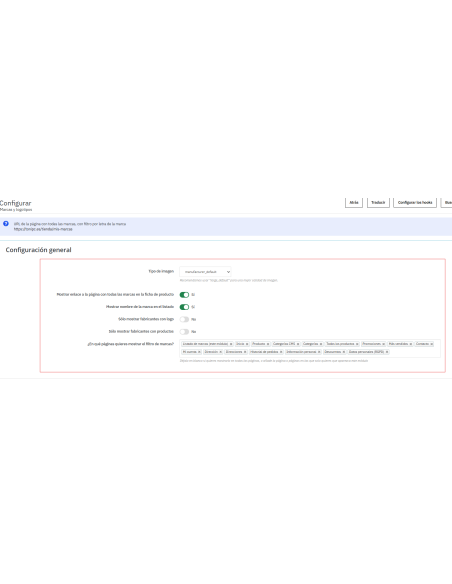Remove the 'Promociones' tag
The width and height of the screenshot is (452, 584).
click(x=383, y=344)
